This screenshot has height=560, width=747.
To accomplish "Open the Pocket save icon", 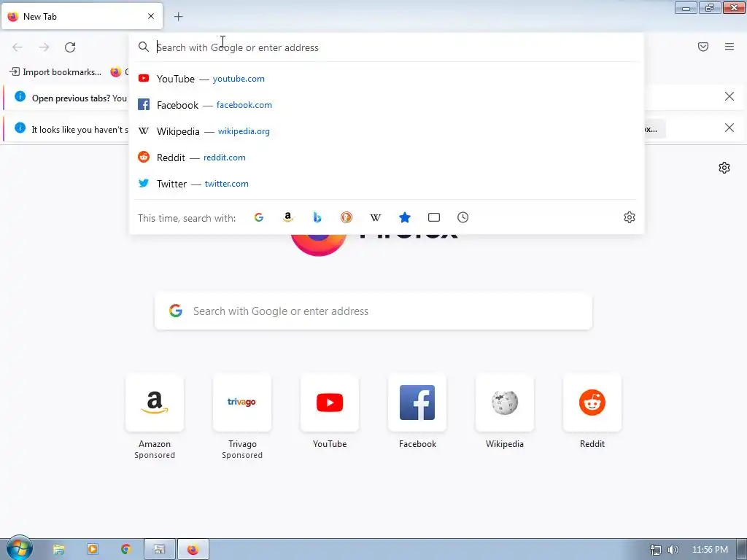I will (x=703, y=47).
